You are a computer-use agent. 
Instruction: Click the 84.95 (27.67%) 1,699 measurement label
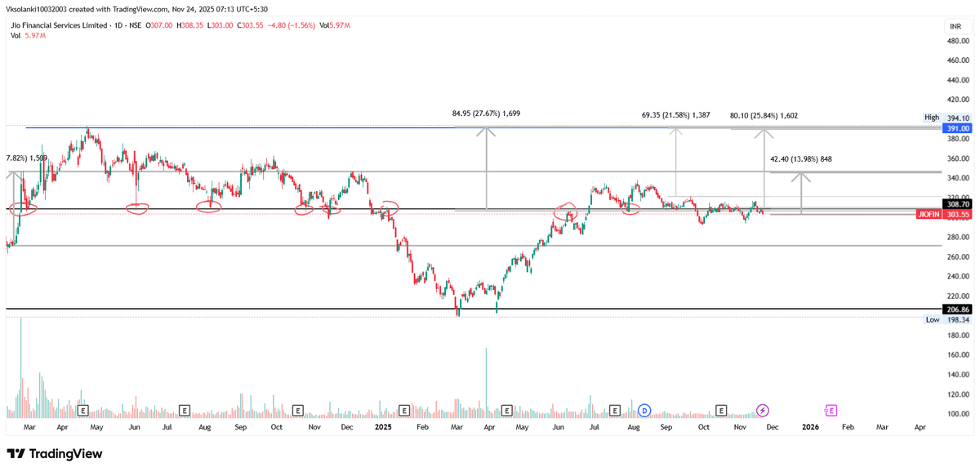(486, 114)
